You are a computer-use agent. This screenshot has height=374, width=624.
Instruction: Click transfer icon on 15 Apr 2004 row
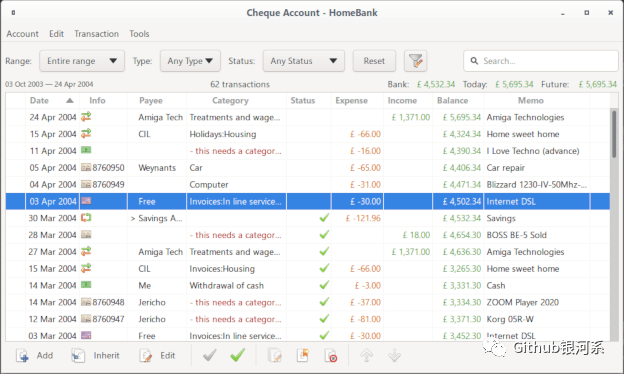coord(86,133)
